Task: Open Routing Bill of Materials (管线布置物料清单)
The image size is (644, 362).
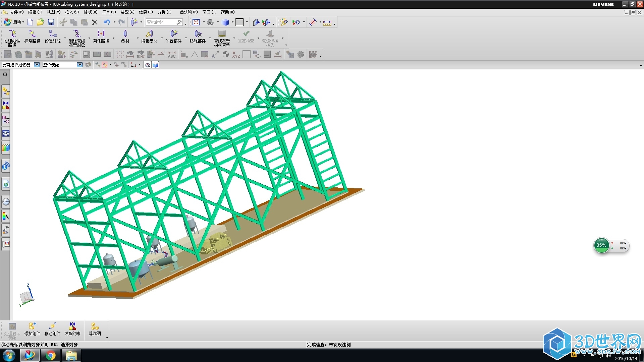Action: (x=222, y=38)
